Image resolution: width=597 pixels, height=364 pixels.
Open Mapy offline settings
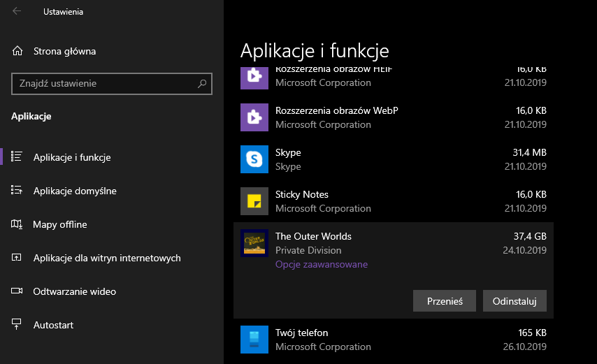[60, 224]
